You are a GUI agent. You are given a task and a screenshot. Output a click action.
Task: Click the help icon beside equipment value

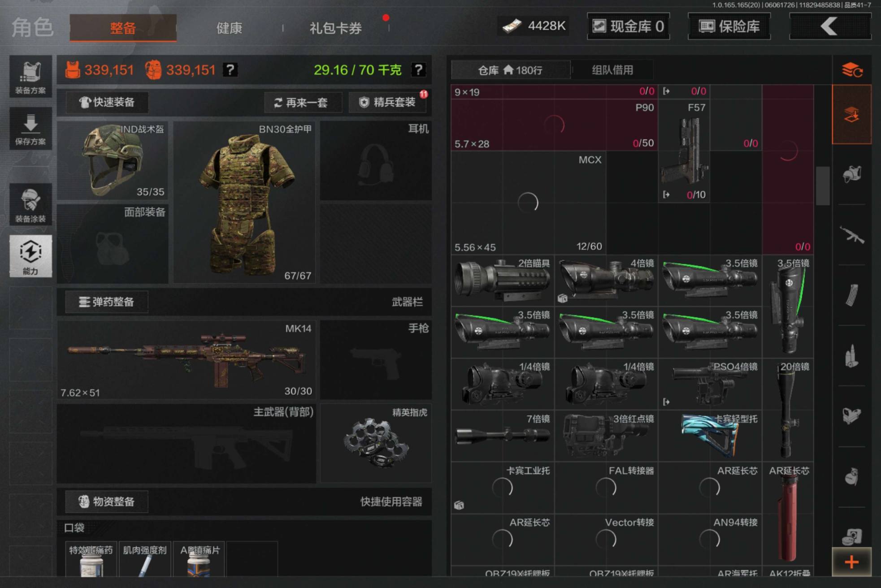pos(230,69)
